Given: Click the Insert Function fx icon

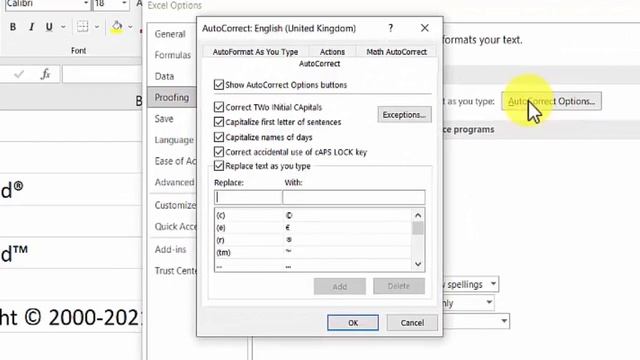Looking at the screenshot, I should [x=45, y=74].
